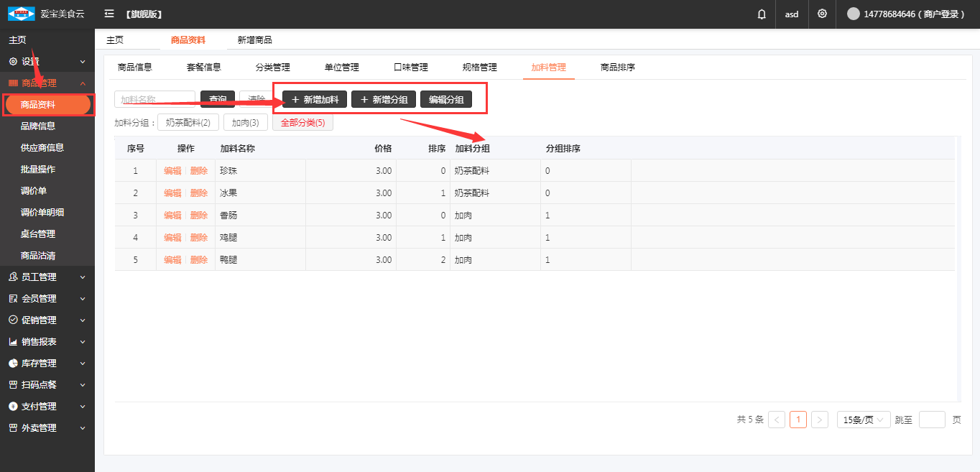
Task: Click the 加料名称 search input field
Action: [x=154, y=100]
